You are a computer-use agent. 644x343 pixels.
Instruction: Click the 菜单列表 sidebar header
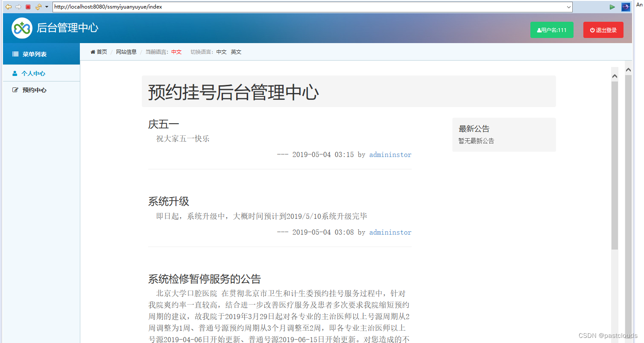(x=41, y=54)
